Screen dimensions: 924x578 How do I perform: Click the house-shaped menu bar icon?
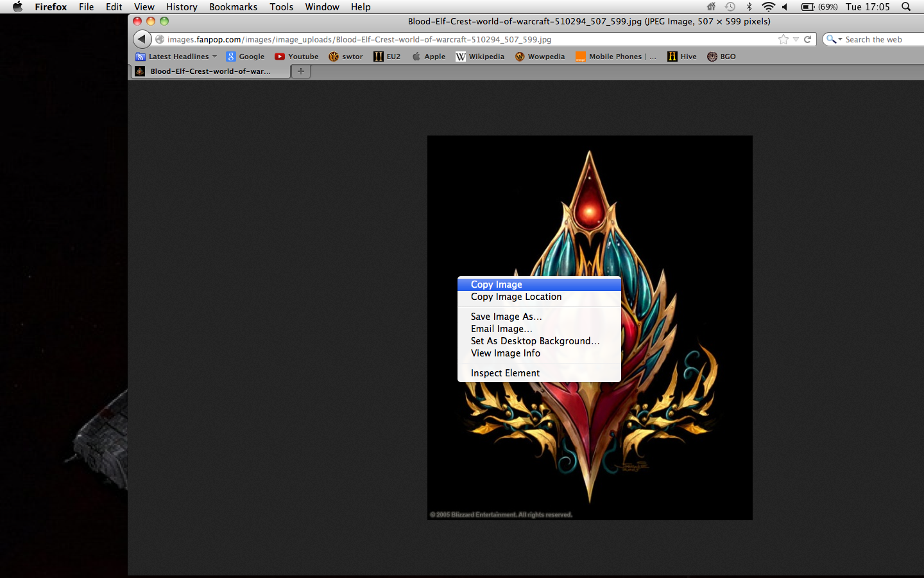(711, 7)
